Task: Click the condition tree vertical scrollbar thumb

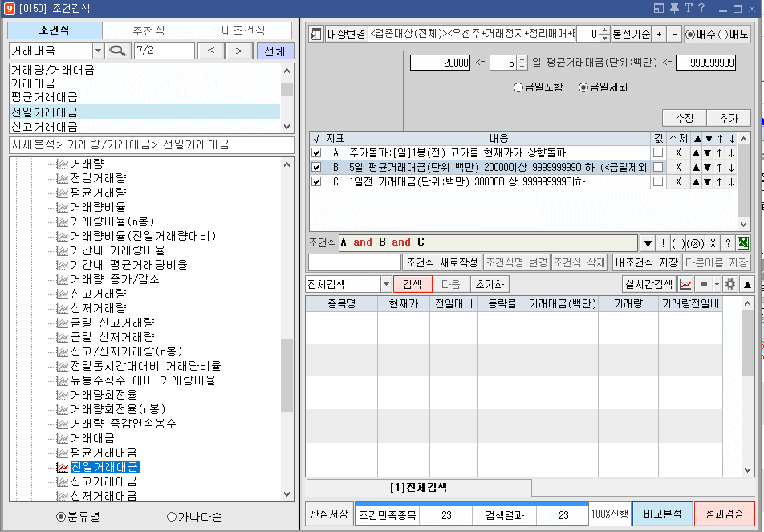Action: tap(287, 376)
